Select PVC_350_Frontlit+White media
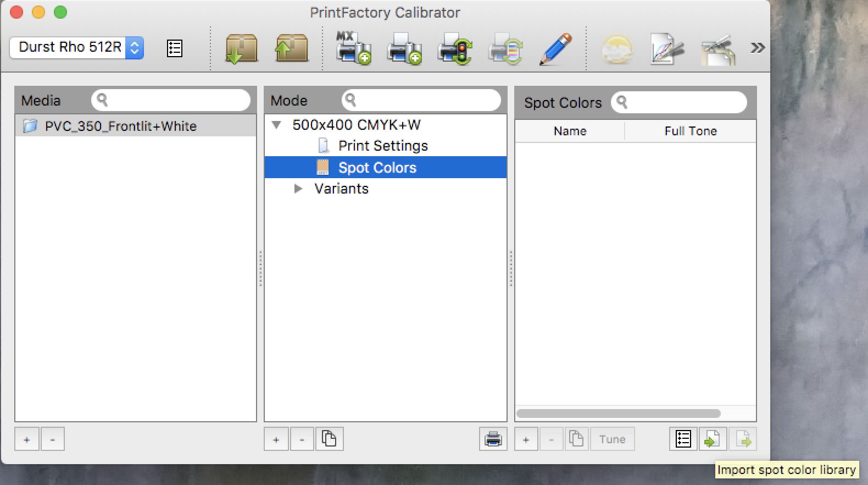The height and width of the screenshot is (485, 868). (x=135, y=126)
